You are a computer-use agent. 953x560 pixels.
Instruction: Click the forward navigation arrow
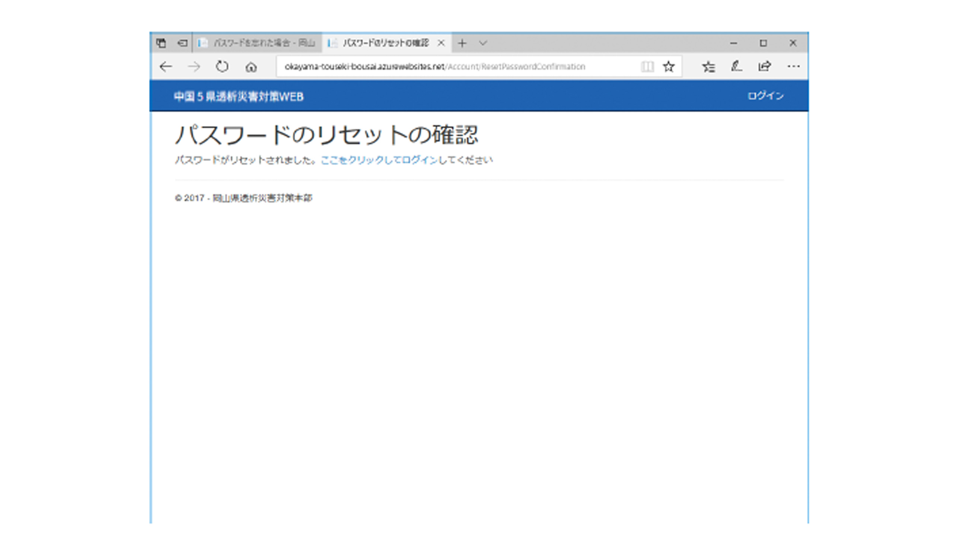tap(194, 67)
